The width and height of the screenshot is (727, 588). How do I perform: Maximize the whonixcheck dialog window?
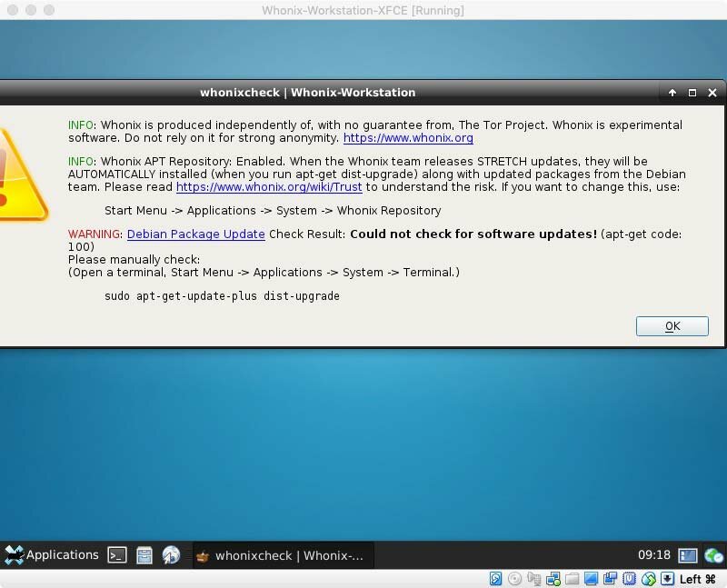click(x=692, y=93)
